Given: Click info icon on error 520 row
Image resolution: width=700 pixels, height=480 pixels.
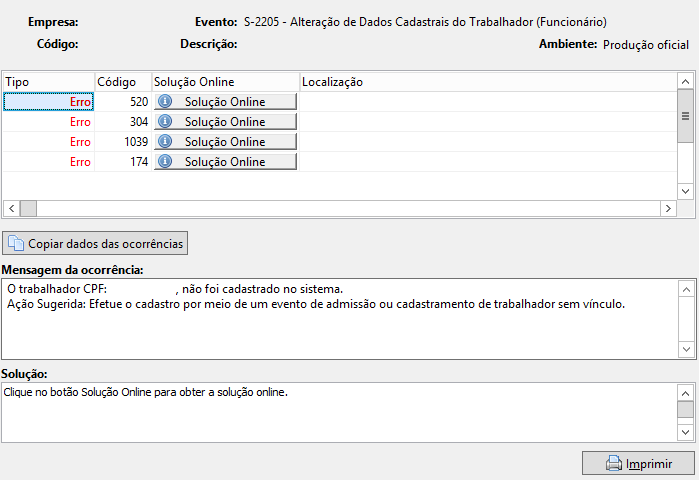Looking at the screenshot, I should pos(165,101).
